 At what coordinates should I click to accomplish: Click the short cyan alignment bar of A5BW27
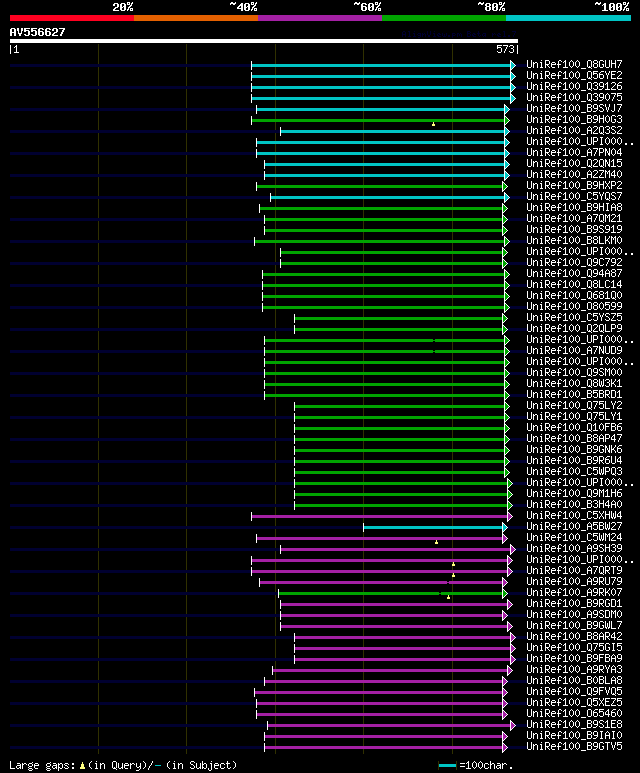(433, 527)
